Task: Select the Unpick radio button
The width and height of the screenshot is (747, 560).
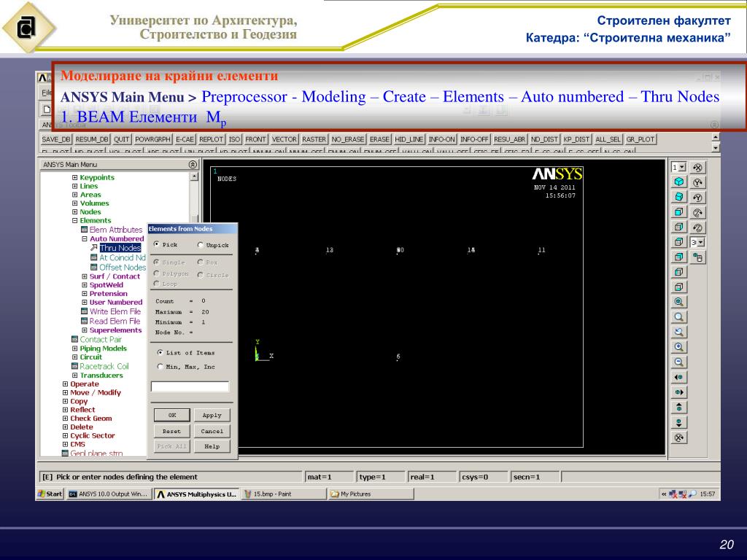Action: (200, 245)
